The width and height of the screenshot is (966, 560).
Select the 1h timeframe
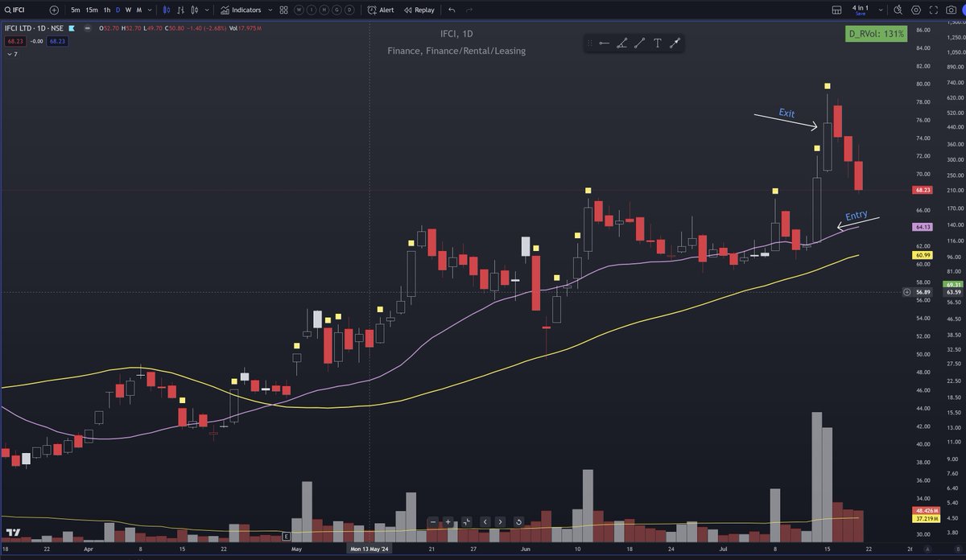[106, 10]
